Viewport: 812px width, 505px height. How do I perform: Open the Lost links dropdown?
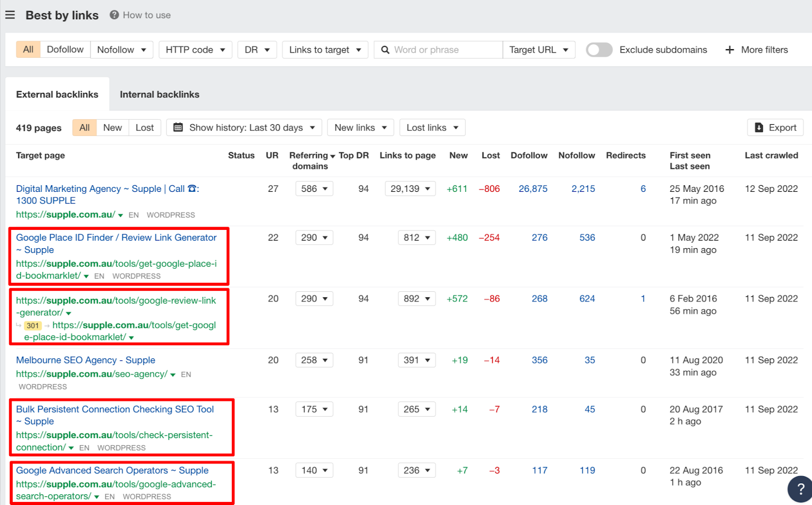pyautogui.click(x=432, y=127)
